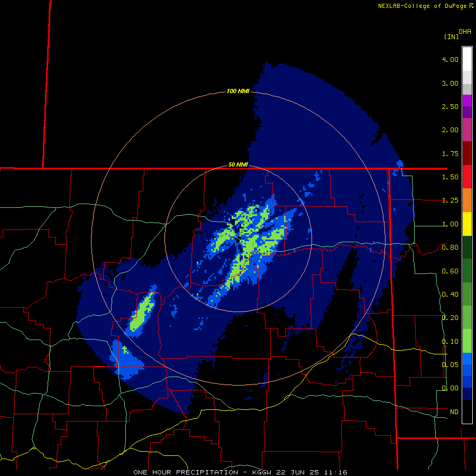Viewport: 476px width, 476px height.
Task: Click the 0.00 legend value
Action: [x=450, y=388]
